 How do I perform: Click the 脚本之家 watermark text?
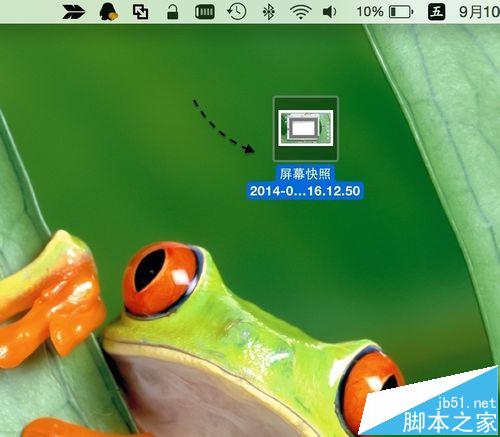click(x=450, y=422)
